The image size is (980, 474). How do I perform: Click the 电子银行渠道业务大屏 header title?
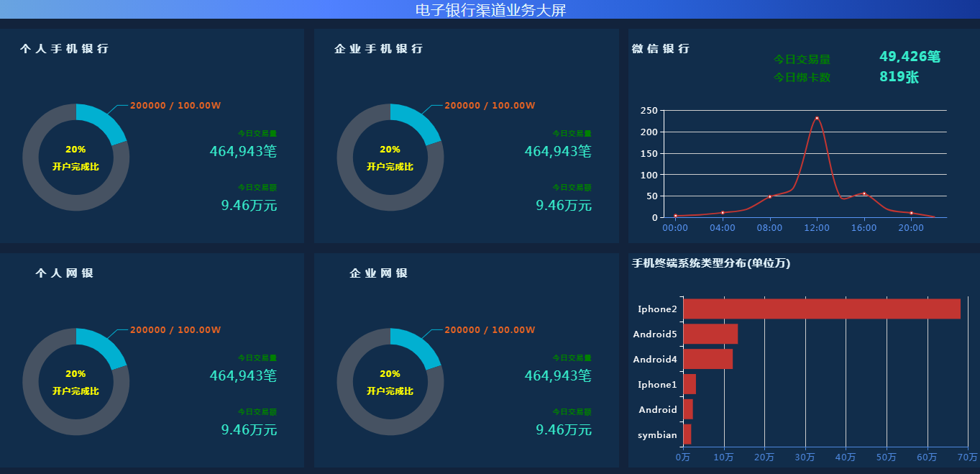point(490,9)
